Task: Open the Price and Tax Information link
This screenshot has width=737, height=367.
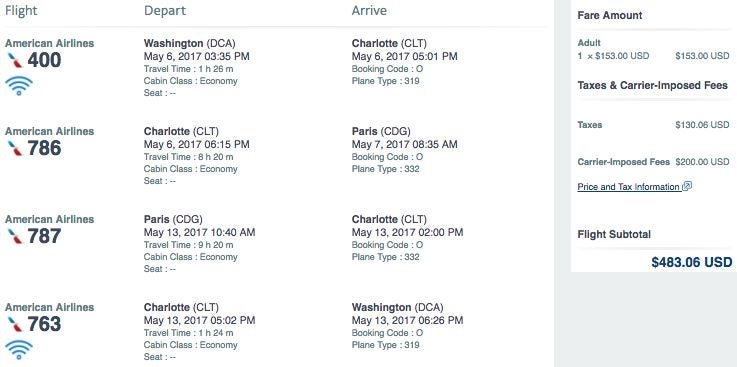Action: (629, 187)
